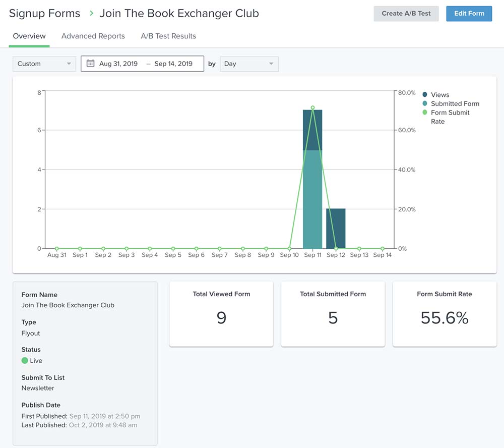Click the teal Submitted Form legend dot
The image size is (504, 448).
[425, 103]
